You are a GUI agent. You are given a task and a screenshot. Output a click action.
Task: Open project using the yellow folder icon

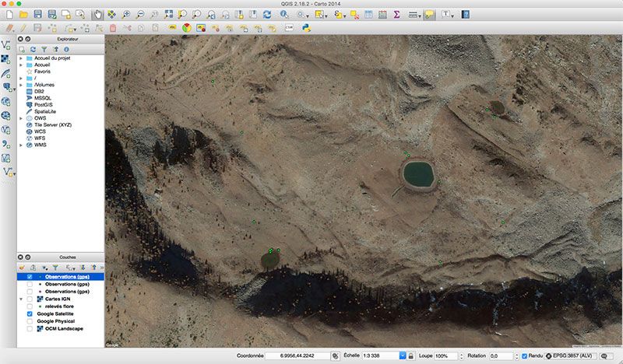(24, 14)
